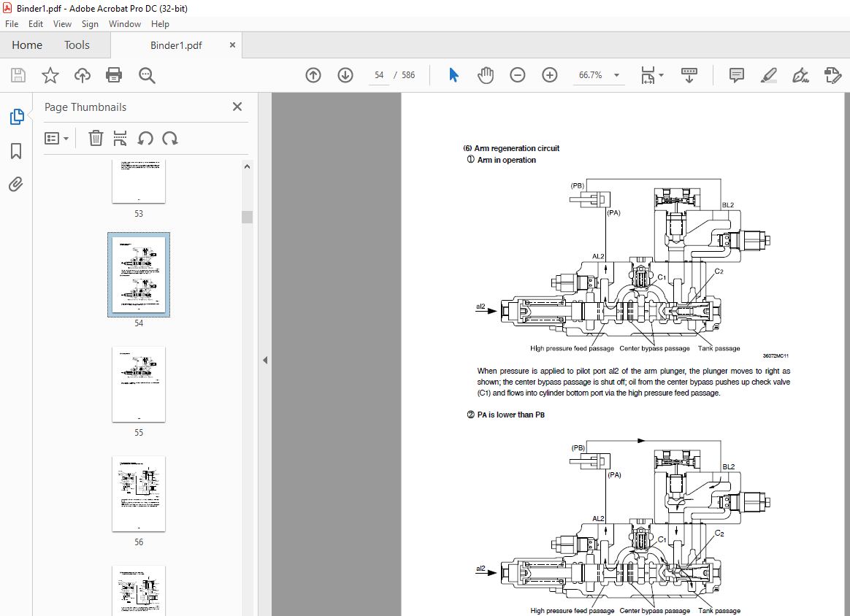
Task: Open the Find text magnifier tool
Action: 147,75
